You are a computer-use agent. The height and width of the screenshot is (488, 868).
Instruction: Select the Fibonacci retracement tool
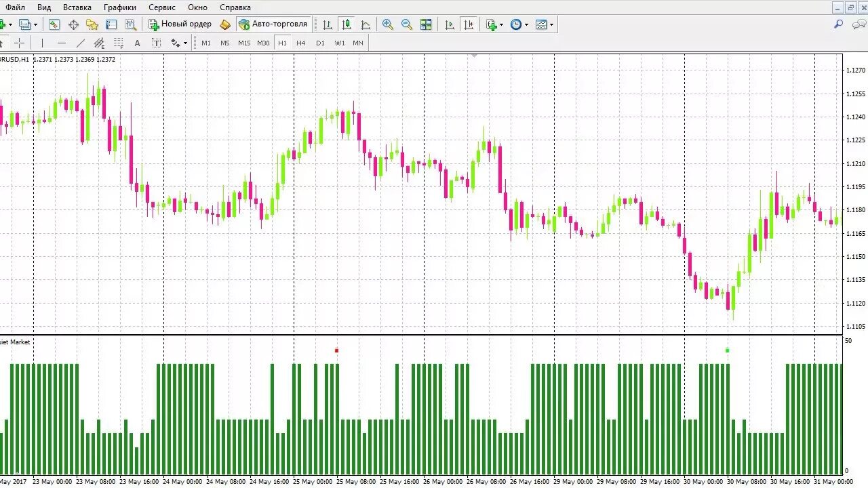coord(119,43)
